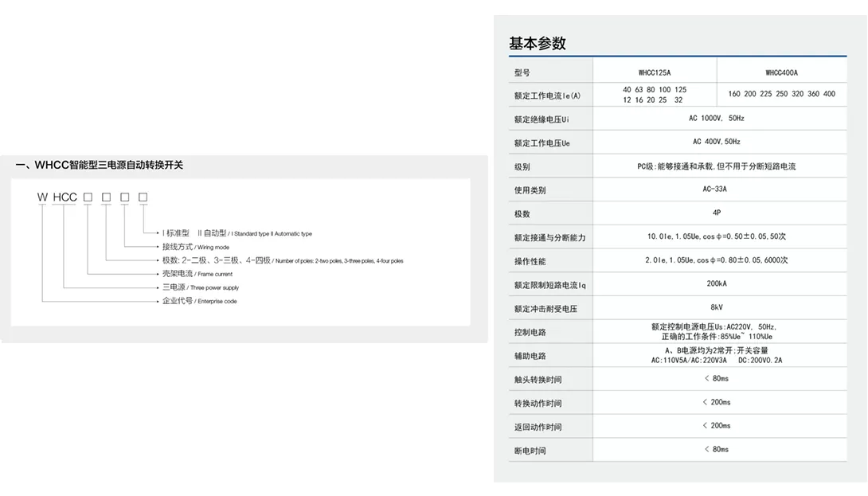
Task: Select the WHCC125A model column header
Action: pyautogui.click(x=655, y=72)
